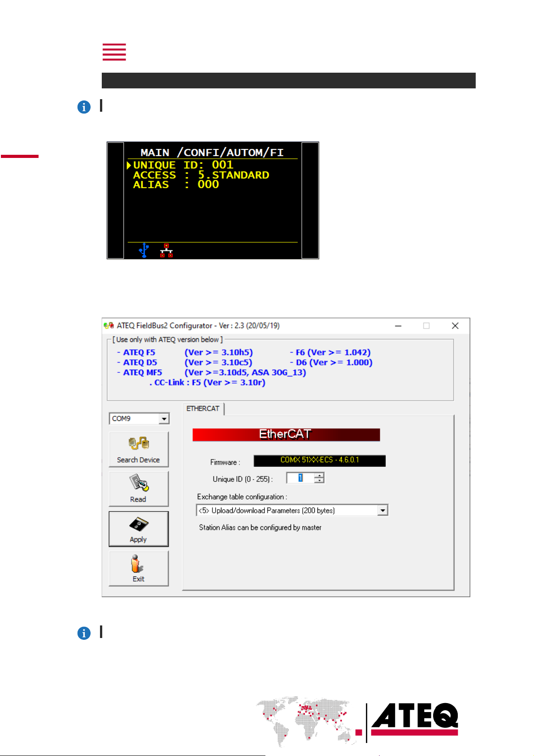Click the Read button
534x756 pixels.
(139, 489)
